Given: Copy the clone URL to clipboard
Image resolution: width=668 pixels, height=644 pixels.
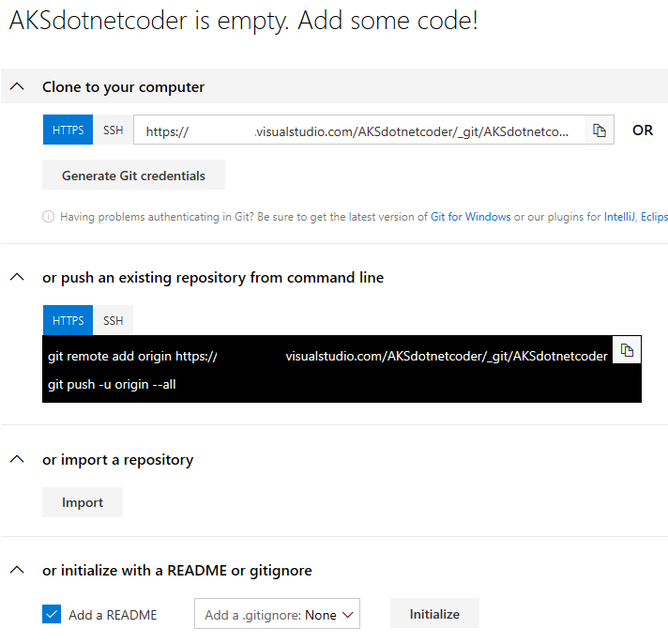Looking at the screenshot, I should click(599, 130).
